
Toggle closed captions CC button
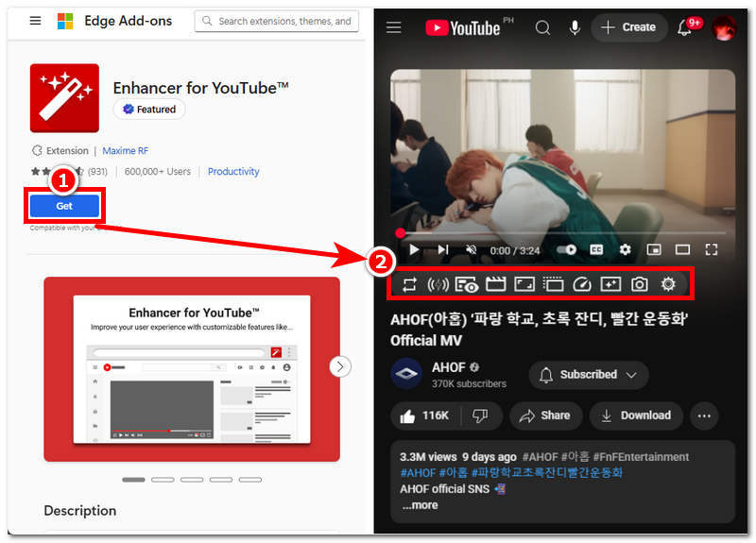click(596, 249)
